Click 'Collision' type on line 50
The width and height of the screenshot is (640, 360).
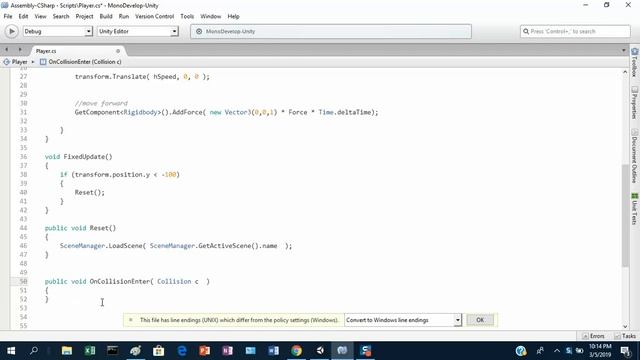pos(174,282)
